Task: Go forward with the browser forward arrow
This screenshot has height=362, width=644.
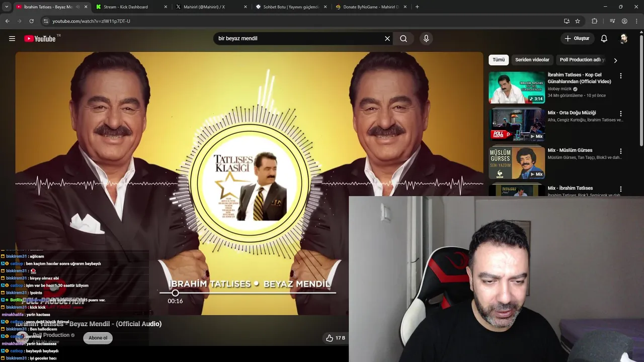Action: point(20,21)
